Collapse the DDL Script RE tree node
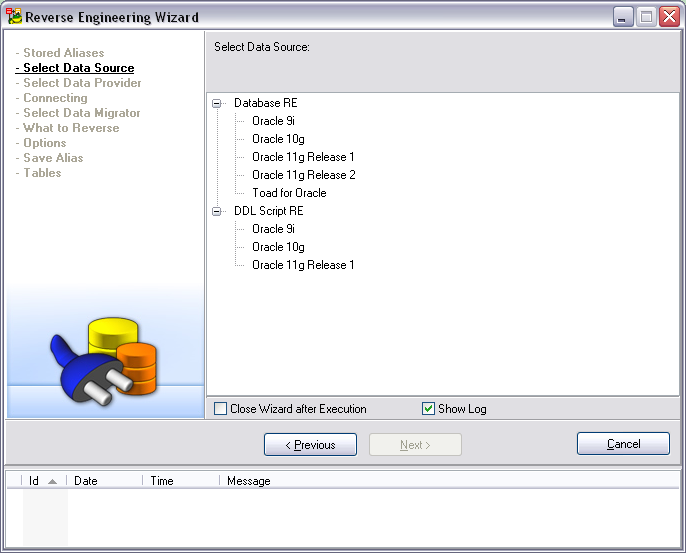 pos(217,212)
